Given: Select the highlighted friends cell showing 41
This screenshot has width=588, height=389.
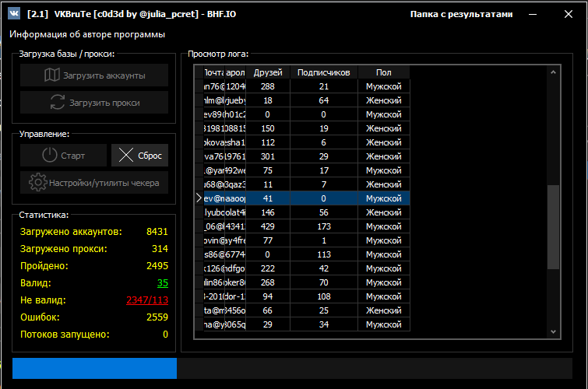Looking at the screenshot, I should (x=268, y=198).
